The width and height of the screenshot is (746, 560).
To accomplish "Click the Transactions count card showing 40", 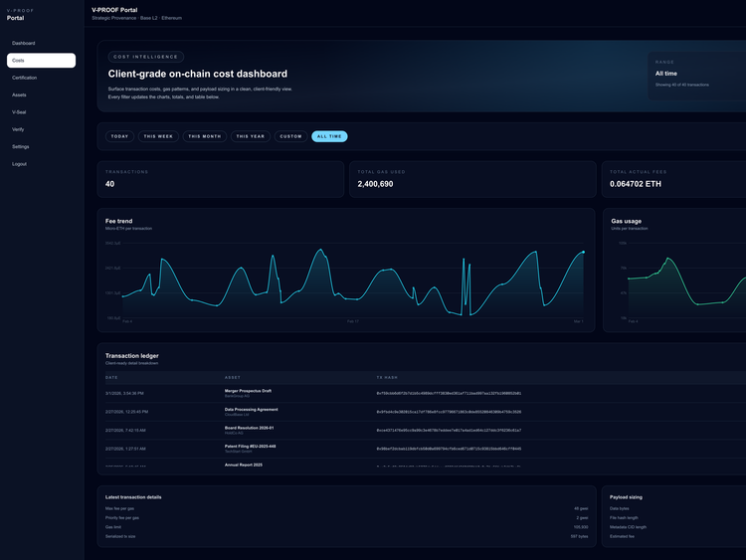I will click(220, 179).
